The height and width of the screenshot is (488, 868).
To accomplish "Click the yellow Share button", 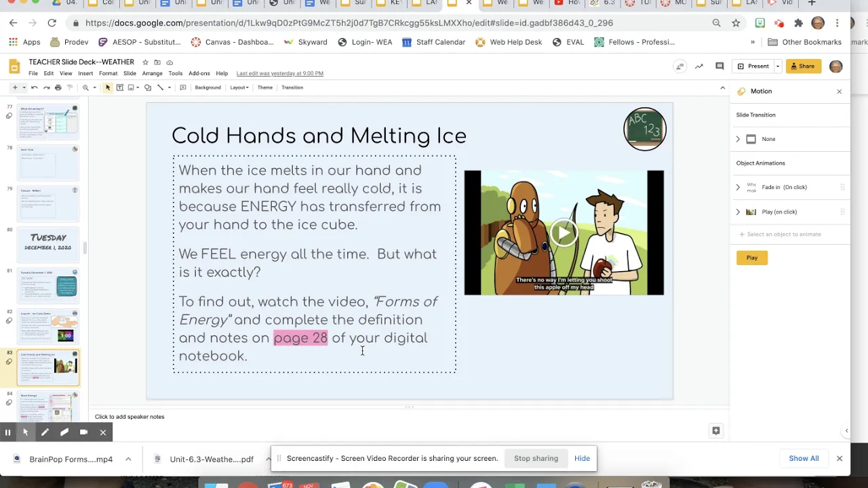I will [803, 66].
